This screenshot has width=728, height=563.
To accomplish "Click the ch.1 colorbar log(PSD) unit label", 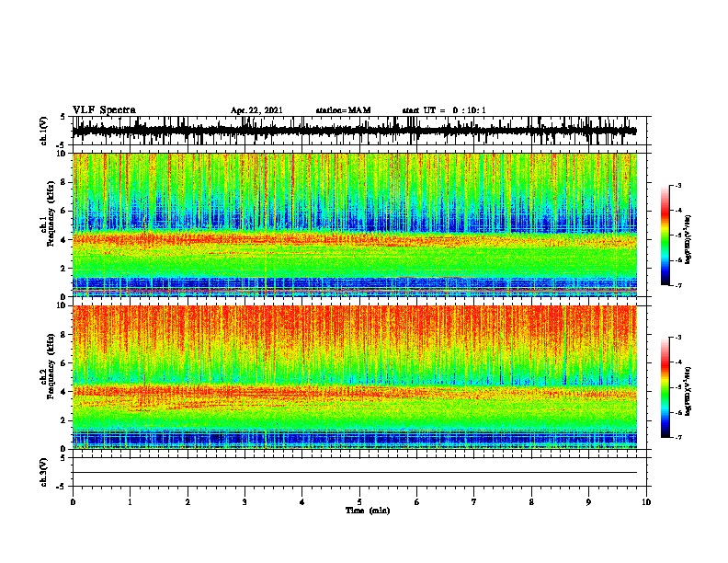I will [x=688, y=239].
